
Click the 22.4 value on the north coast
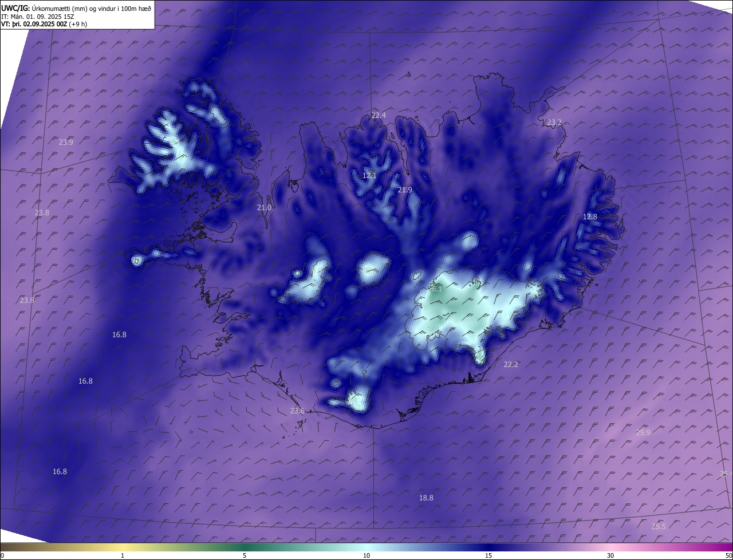coord(379,115)
